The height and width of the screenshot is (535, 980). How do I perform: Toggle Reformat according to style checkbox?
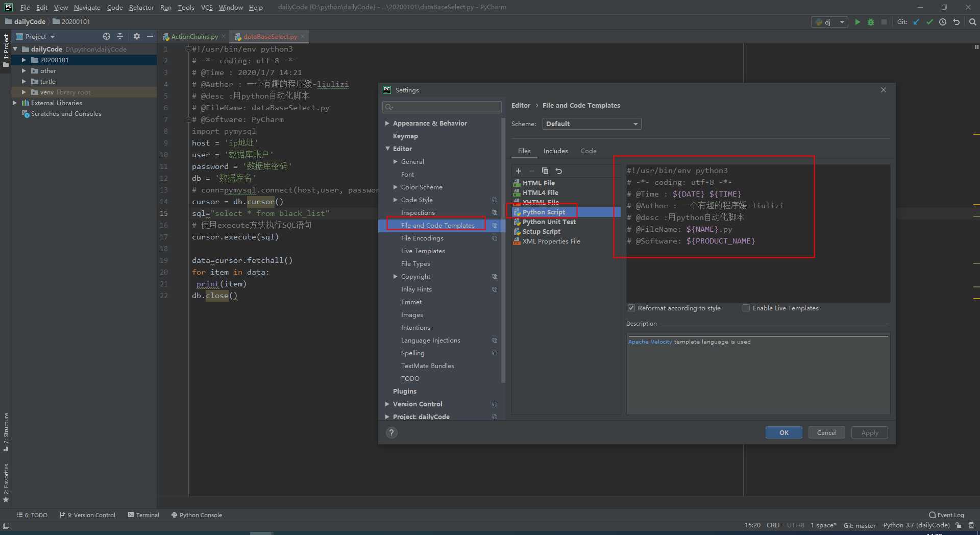point(631,308)
